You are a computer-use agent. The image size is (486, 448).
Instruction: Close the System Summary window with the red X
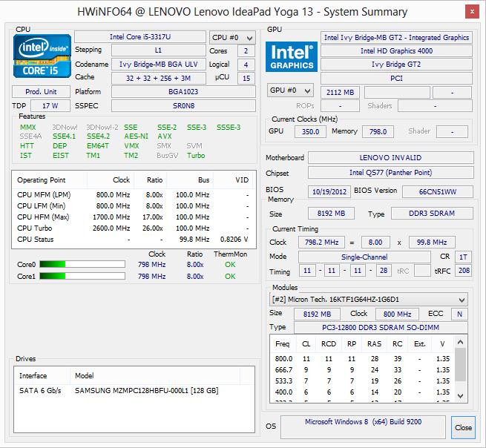pos(472,12)
